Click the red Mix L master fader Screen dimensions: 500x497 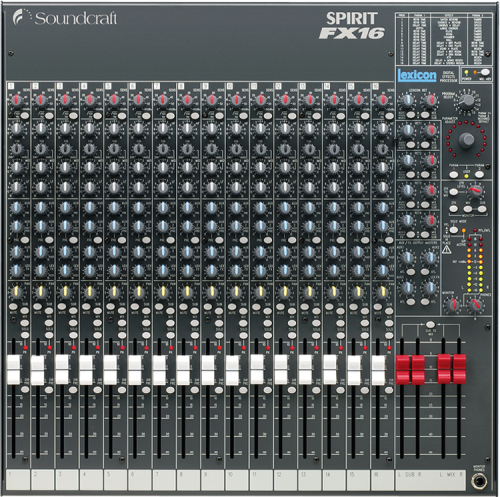click(x=444, y=369)
